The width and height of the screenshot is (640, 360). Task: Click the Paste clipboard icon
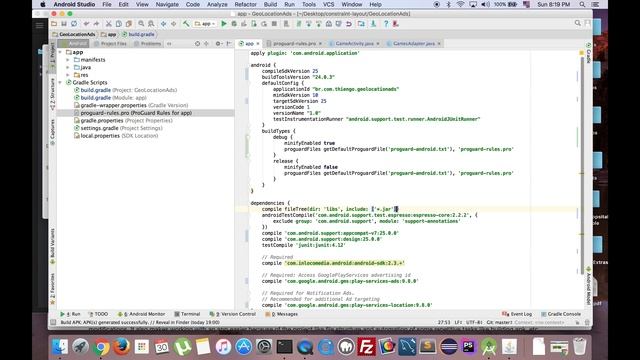(129, 24)
